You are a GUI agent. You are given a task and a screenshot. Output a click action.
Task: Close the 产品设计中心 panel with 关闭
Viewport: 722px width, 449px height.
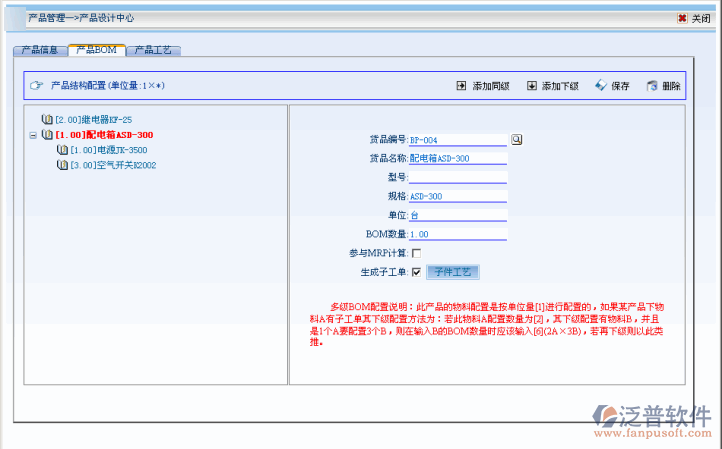pos(694,18)
